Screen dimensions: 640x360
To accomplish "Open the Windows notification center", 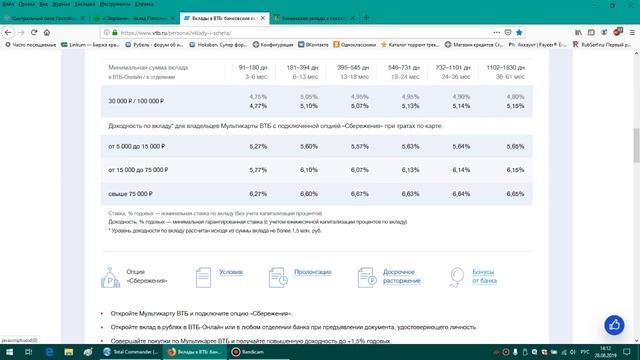I will tap(627, 352).
